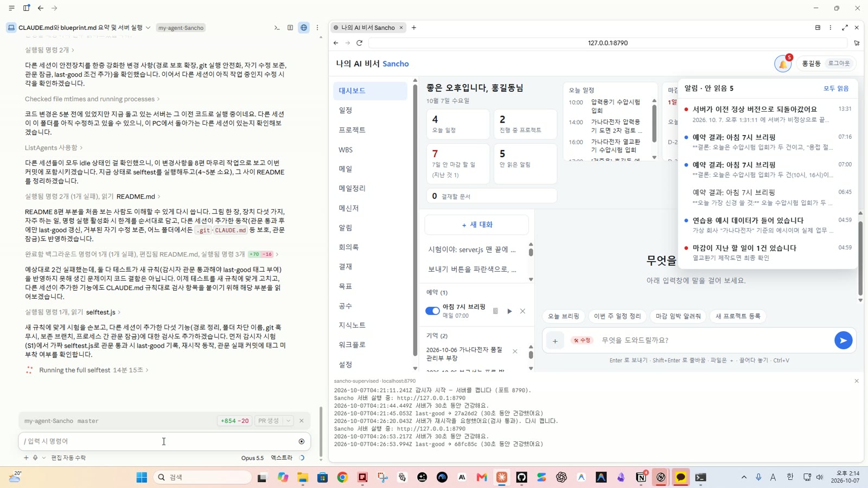Open 프로젝트 in Sancho sidebar
The width and height of the screenshot is (868, 488).
pos(370,130)
